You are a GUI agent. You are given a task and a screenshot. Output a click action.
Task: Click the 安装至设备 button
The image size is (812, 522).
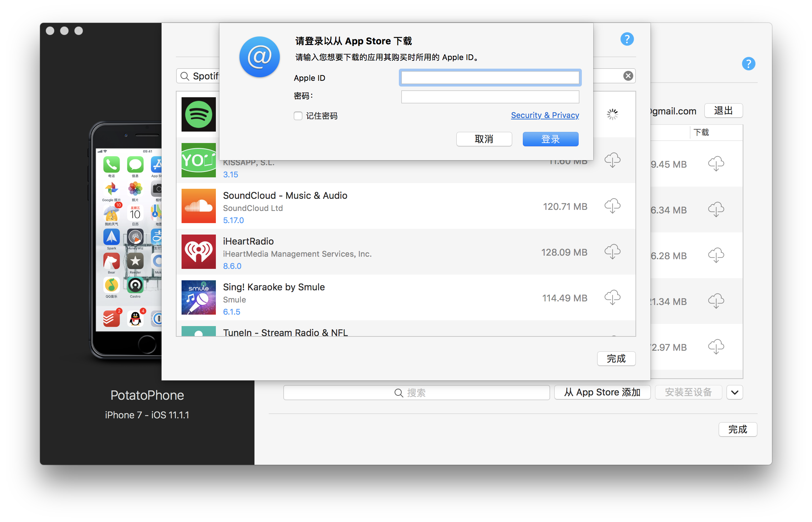688,393
